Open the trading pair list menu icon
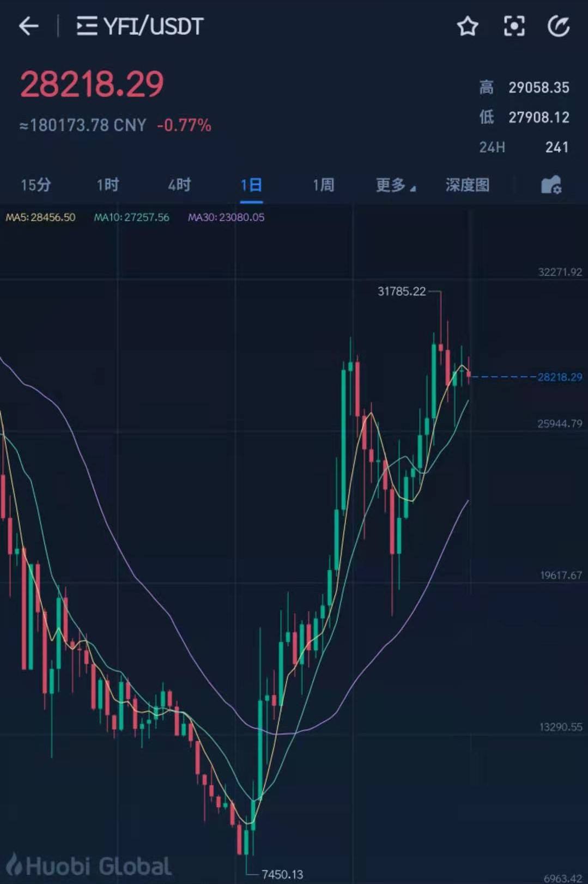The height and width of the screenshot is (884, 588). point(87,26)
